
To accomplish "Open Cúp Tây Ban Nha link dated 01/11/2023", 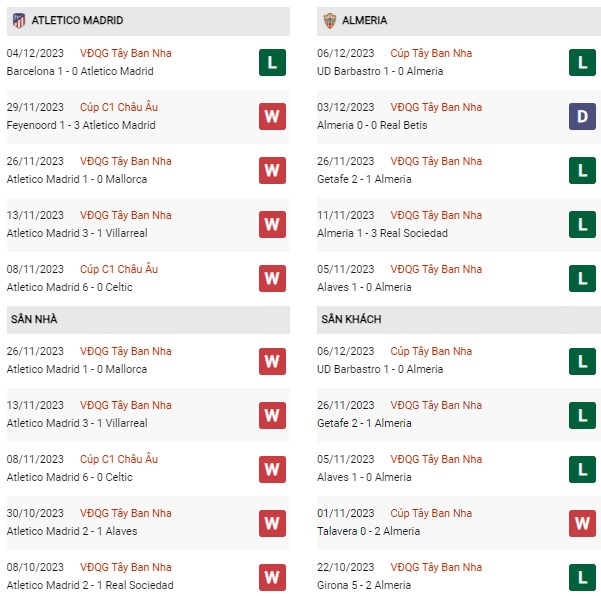I will (431, 513).
